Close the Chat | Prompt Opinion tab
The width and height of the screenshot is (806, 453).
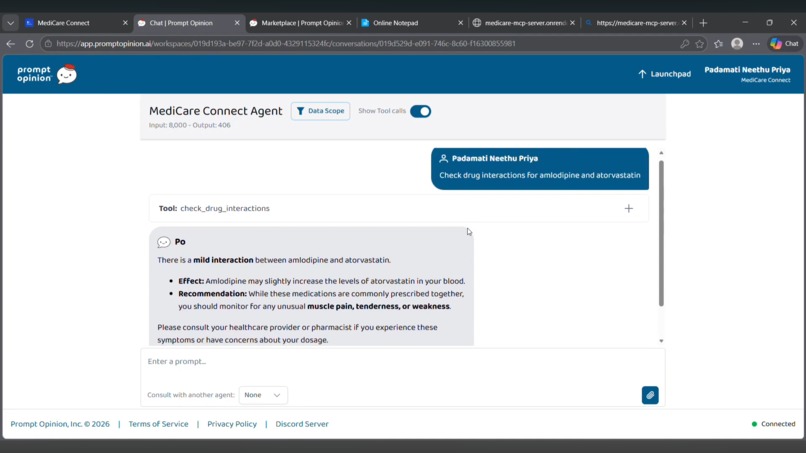pyautogui.click(x=237, y=23)
